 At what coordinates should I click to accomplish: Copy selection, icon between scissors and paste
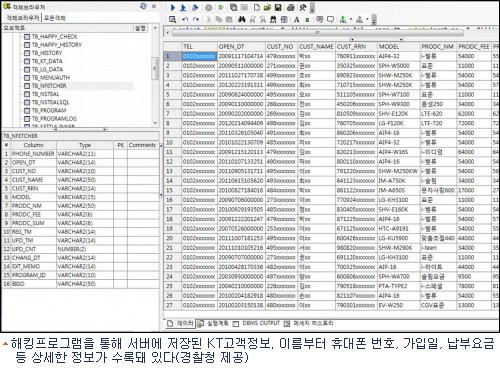click(x=219, y=20)
